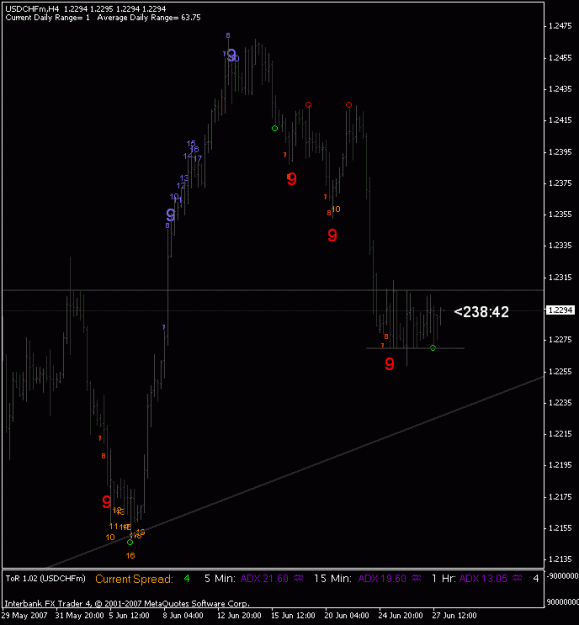This screenshot has height=625, width=579.
Task: Click the 1 Hr: timeframe label
Action: pyautogui.click(x=444, y=578)
